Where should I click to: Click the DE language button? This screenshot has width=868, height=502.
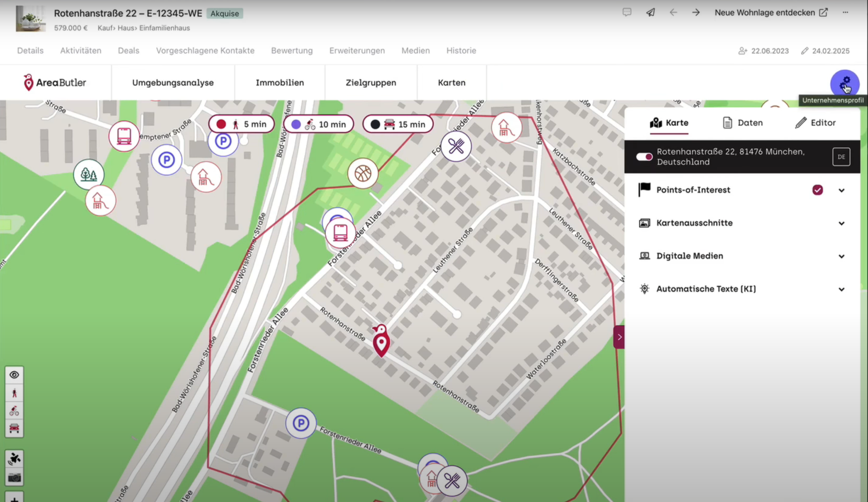pos(841,157)
